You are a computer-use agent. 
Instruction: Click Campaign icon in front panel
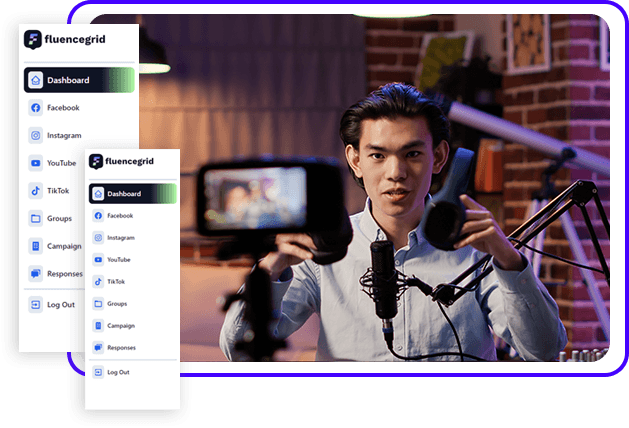(98, 326)
